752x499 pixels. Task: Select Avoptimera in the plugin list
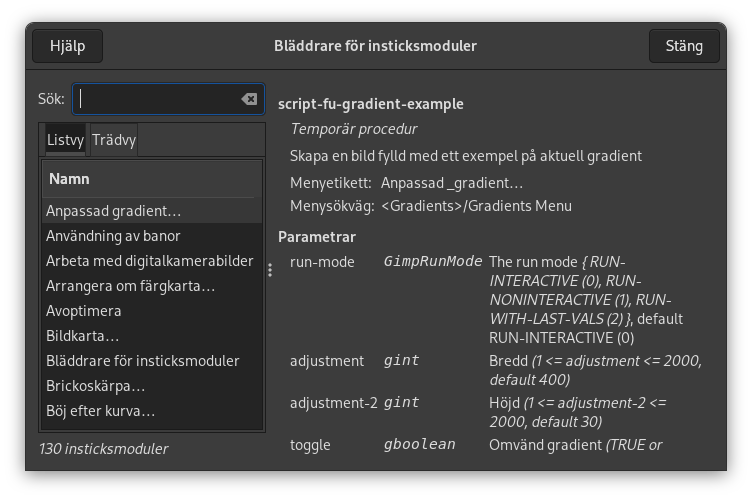[x=83, y=311]
